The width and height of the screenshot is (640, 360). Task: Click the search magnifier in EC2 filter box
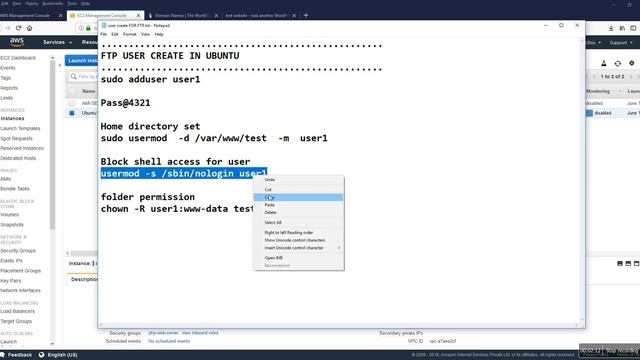[x=73, y=76]
